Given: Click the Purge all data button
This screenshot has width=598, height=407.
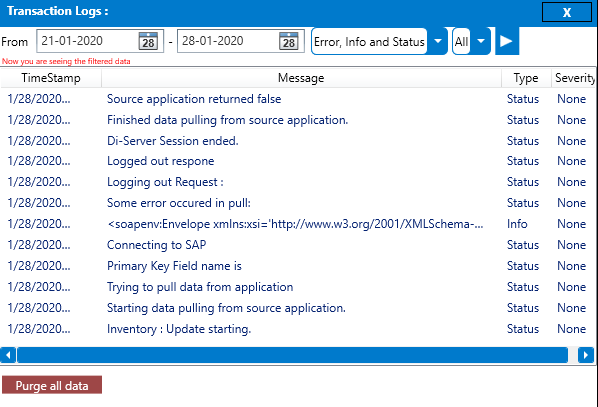Looking at the screenshot, I should click(x=52, y=385).
